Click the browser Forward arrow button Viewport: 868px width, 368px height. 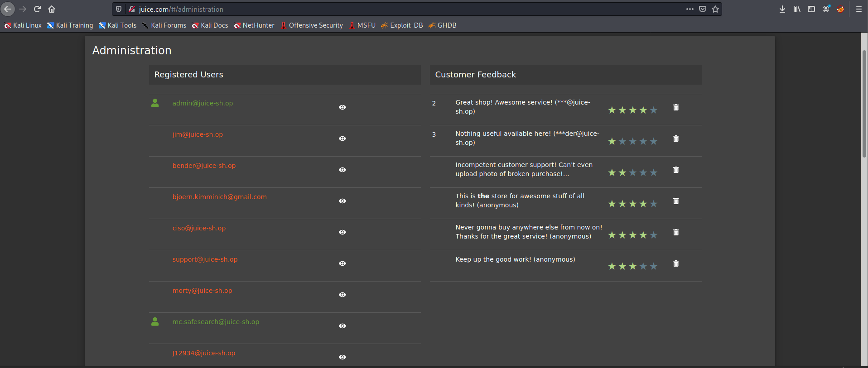23,9
